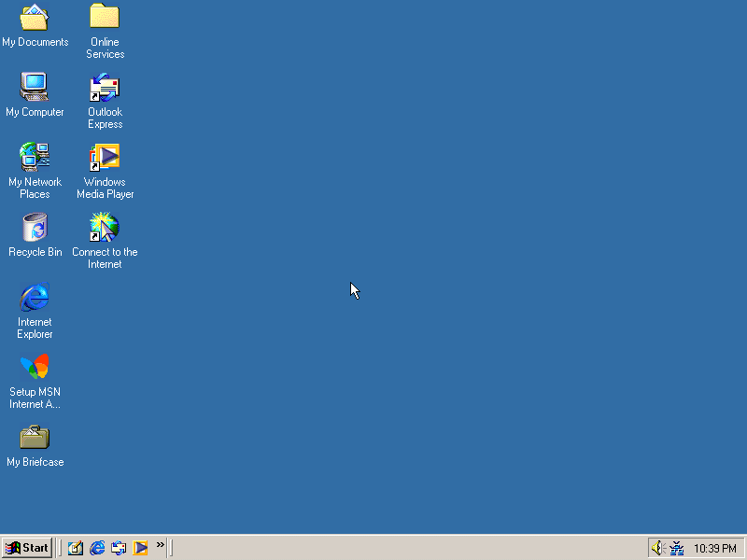The height and width of the screenshot is (560, 747).
Task: Click Show Desktop in Quick Launch bar
Action: (x=75, y=548)
